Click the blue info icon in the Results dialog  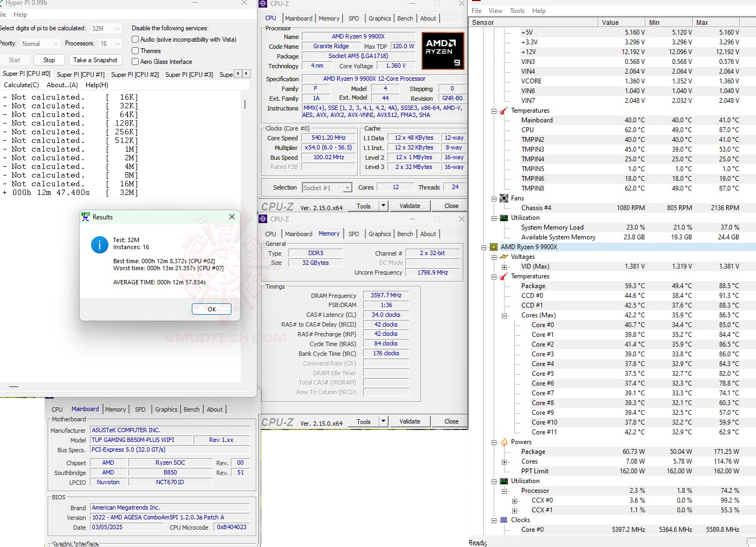(x=100, y=245)
